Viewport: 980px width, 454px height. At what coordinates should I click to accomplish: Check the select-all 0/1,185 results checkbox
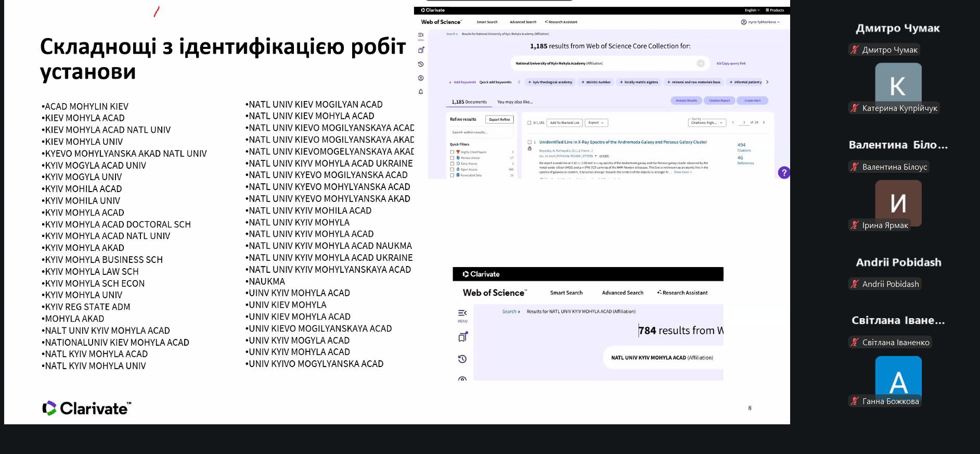pyautogui.click(x=529, y=123)
